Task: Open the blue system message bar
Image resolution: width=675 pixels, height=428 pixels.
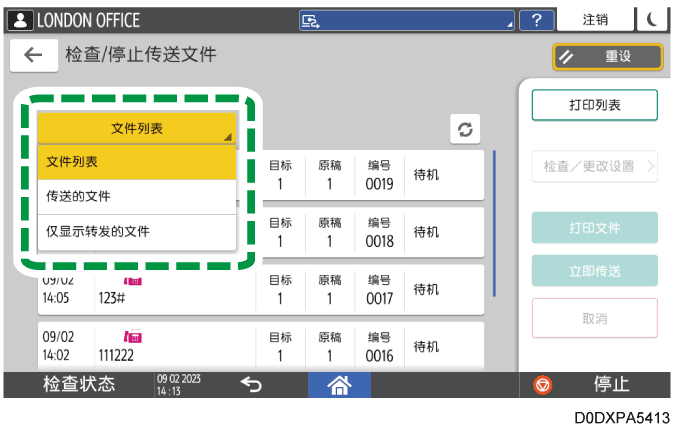Action: (406, 20)
